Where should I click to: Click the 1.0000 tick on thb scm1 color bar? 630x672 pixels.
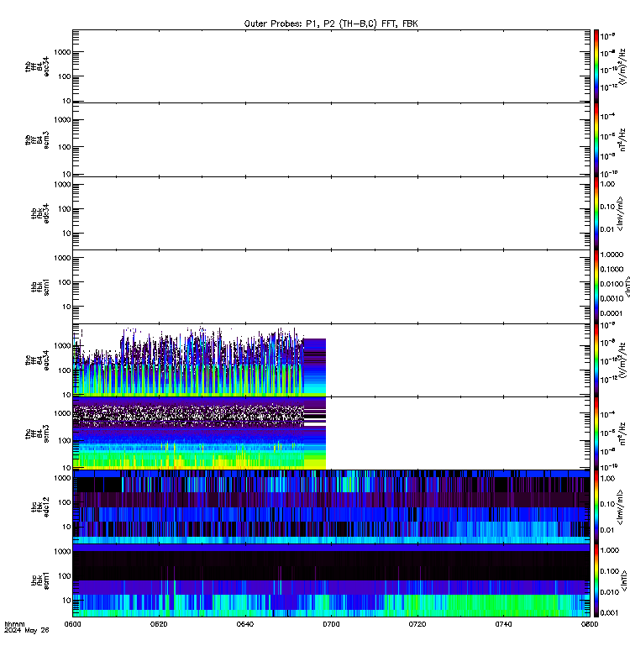612,255
